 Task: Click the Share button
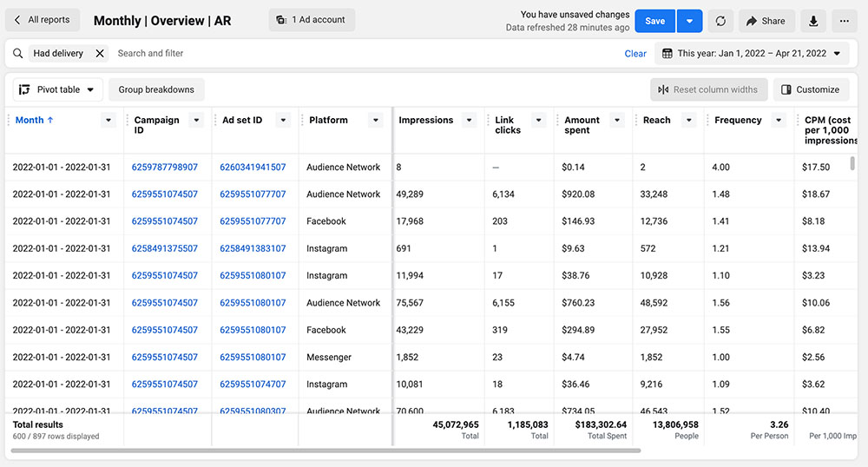765,21
